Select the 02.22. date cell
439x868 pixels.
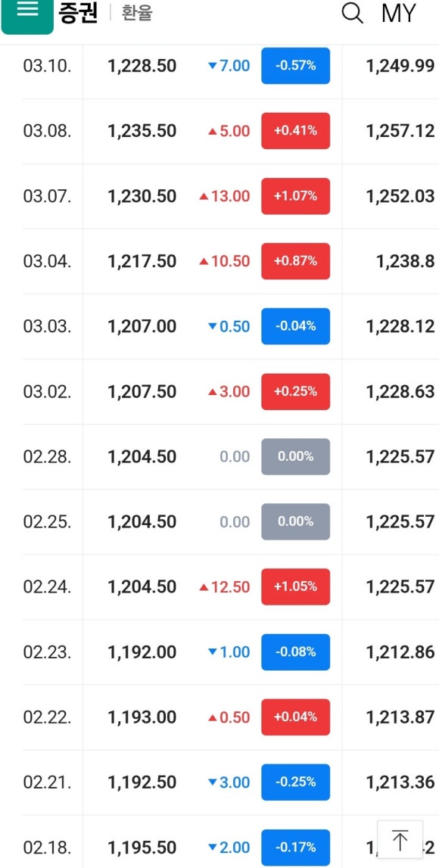(48, 717)
